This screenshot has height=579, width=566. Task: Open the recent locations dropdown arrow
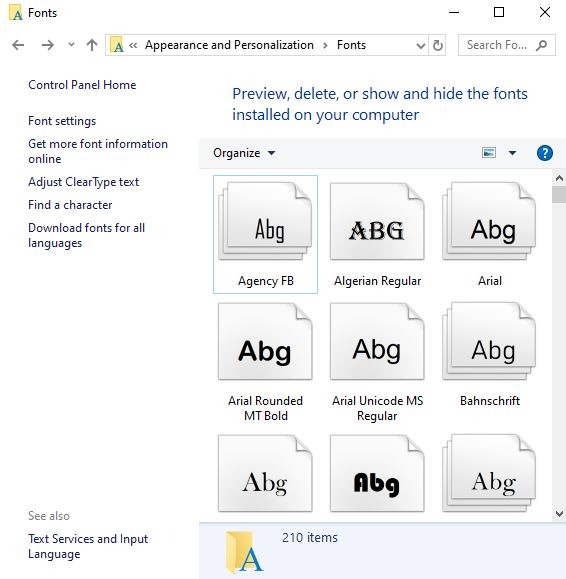tap(71, 45)
